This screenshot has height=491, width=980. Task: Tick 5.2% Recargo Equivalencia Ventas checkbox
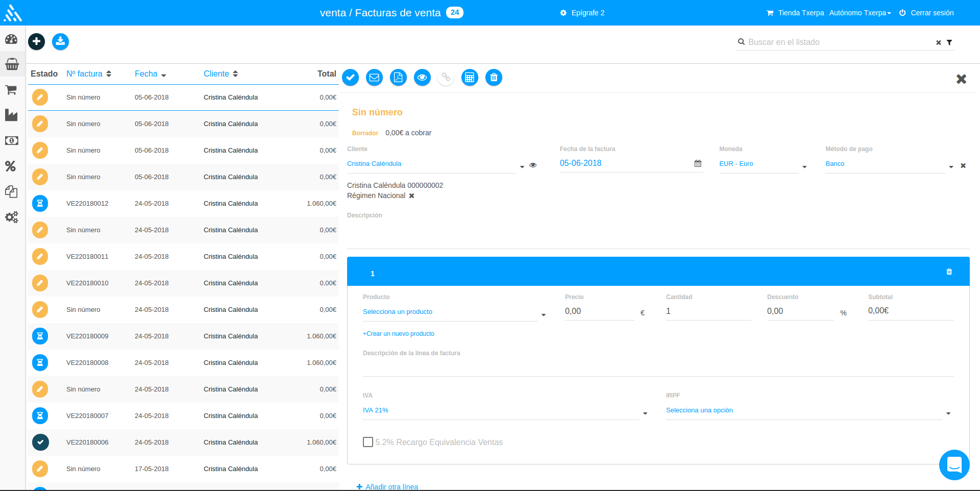pos(368,442)
